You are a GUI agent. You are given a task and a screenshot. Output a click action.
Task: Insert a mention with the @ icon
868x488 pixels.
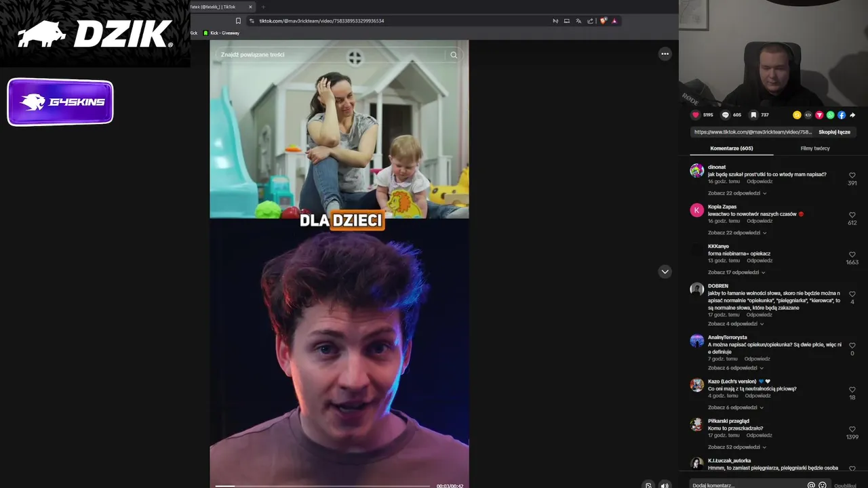(811, 485)
